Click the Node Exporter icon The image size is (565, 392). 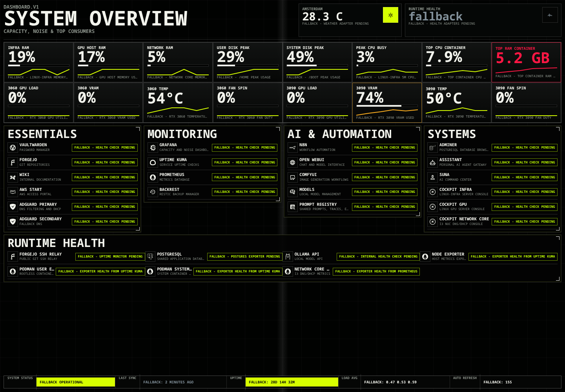click(425, 256)
